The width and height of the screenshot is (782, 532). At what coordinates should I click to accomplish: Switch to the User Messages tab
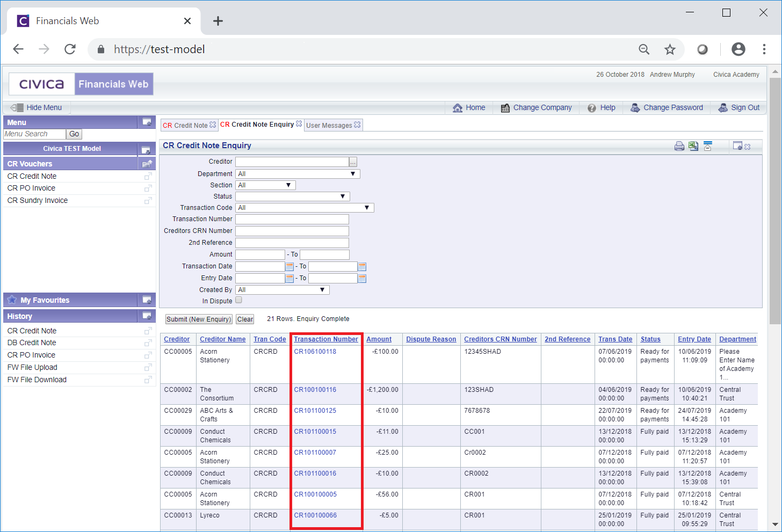(329, 125)
